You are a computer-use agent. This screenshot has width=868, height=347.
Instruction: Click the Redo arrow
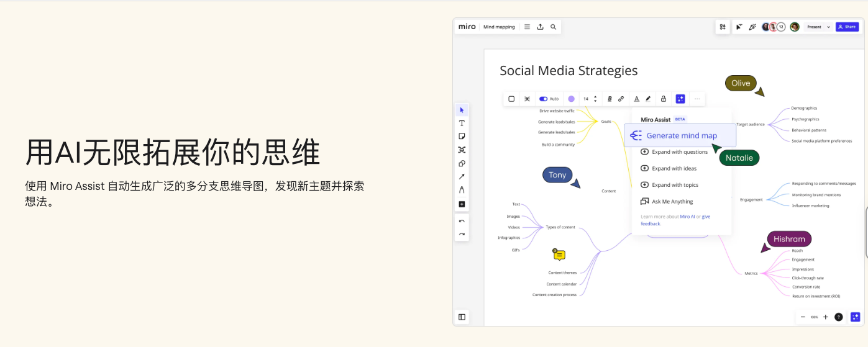(x=462, y=234)
